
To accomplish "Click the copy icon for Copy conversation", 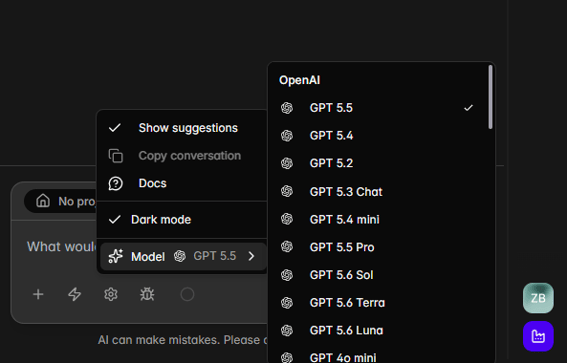I will click(x=116, y=156).
